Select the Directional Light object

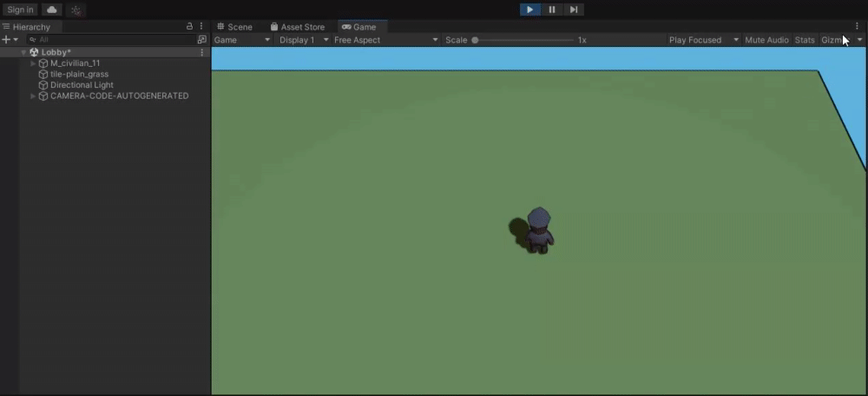(x=82, y=85)
